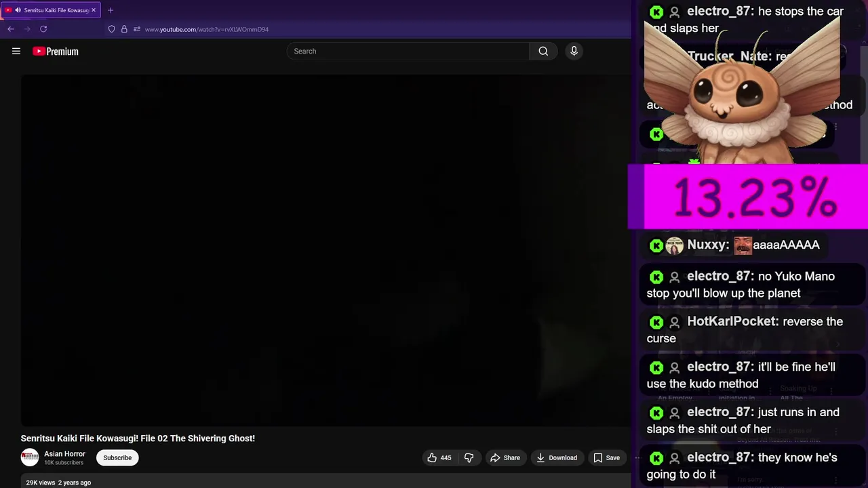
Task: Click the 10K subscribers text
Action: [64, 463]
